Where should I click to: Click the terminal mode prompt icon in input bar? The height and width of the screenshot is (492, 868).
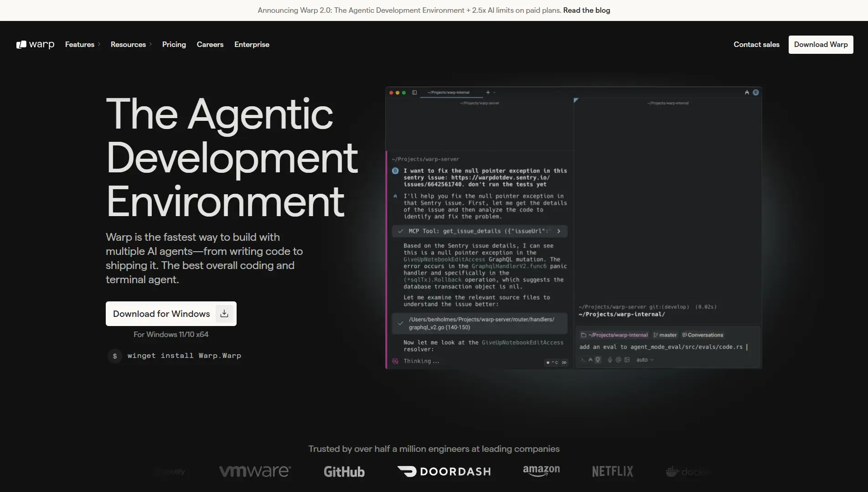click(583, 360)
